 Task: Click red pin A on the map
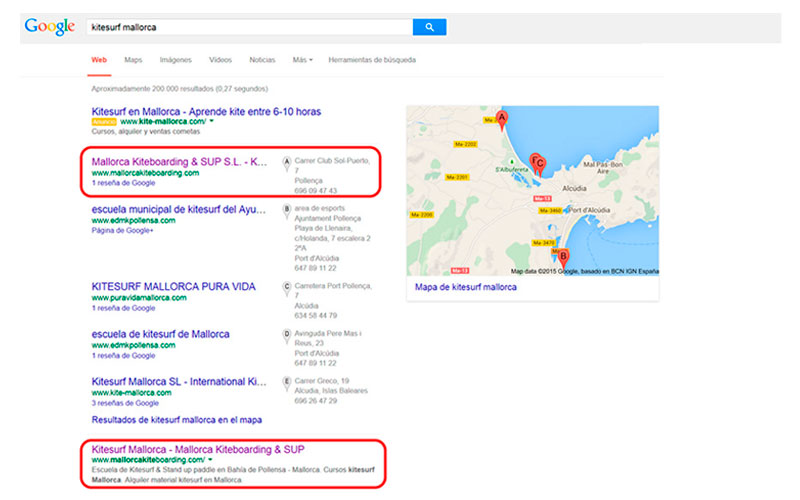pos(502,120)
